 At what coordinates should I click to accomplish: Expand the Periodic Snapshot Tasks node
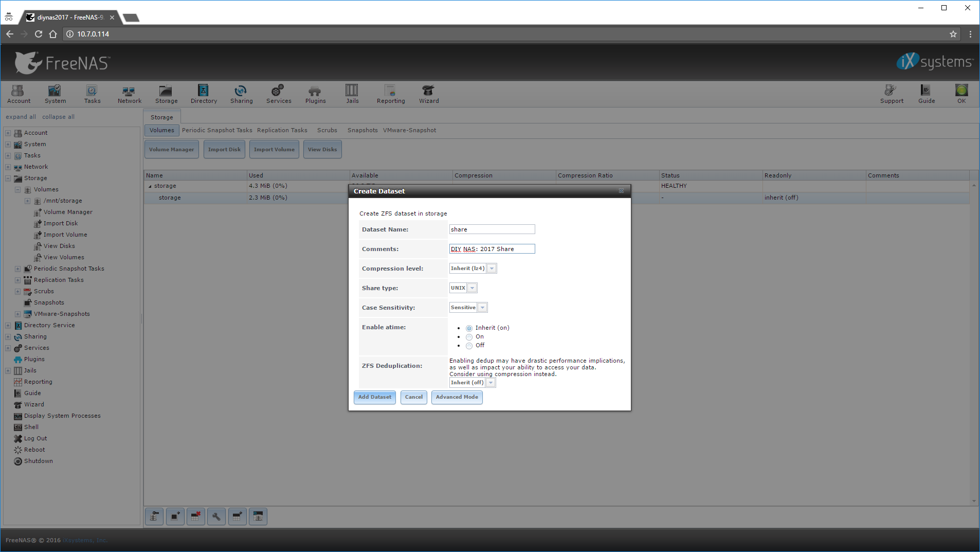coord(17,269)
